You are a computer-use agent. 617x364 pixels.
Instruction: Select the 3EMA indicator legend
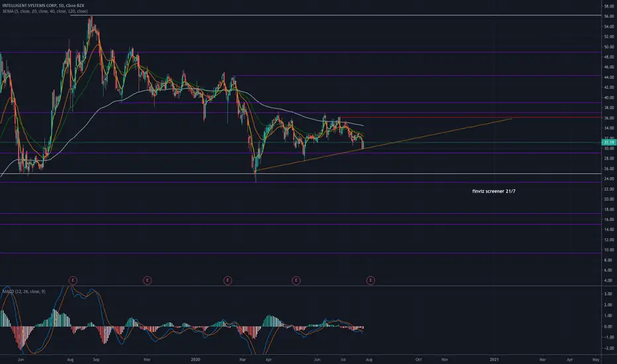pos(45,11)
